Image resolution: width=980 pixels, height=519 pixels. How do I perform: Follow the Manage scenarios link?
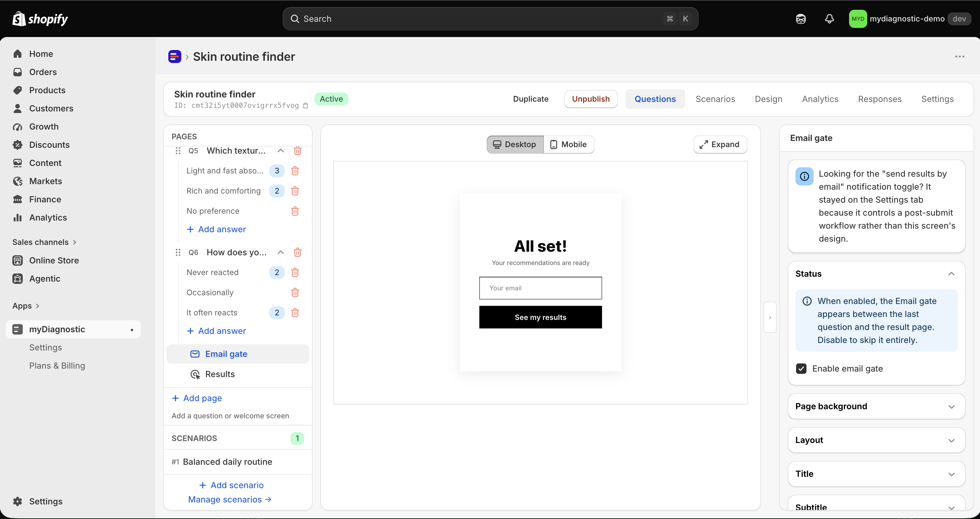coord(230,499)
